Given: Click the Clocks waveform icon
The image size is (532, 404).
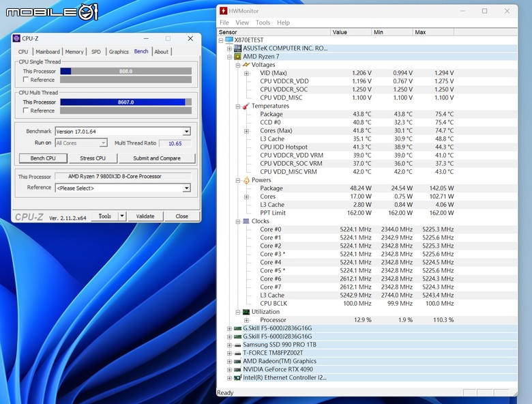Looking at the screenshot, I should pos(246,221).
